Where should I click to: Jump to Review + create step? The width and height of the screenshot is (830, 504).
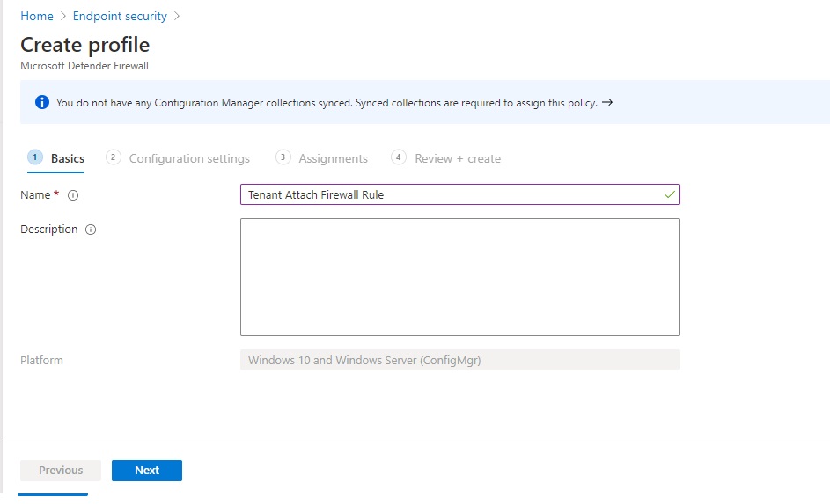click(457, 158)
